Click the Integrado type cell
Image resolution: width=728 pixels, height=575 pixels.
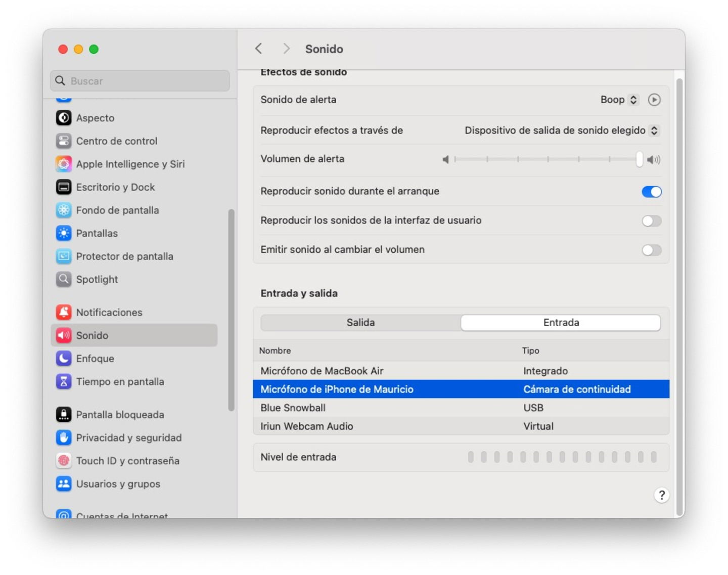click(545, 371)
